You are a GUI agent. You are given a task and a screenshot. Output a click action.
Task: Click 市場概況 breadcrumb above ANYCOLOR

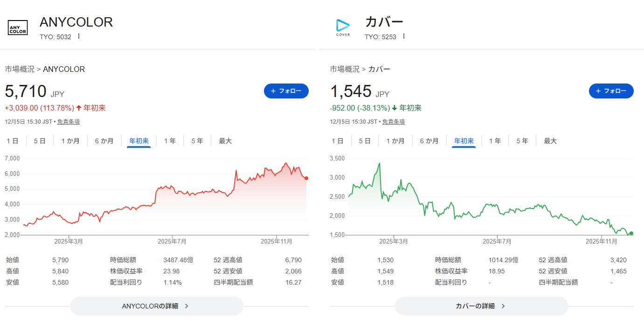pyautogui.click(x=20, y=69)
